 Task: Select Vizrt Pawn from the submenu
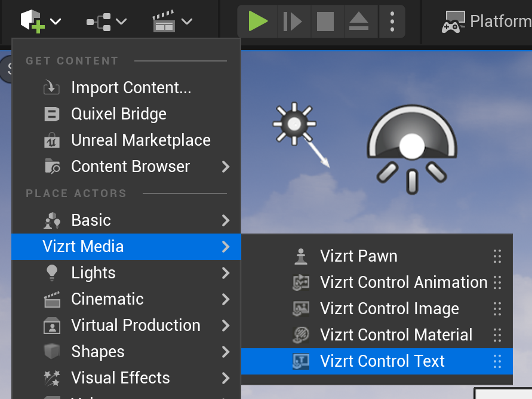click(358, 256)
